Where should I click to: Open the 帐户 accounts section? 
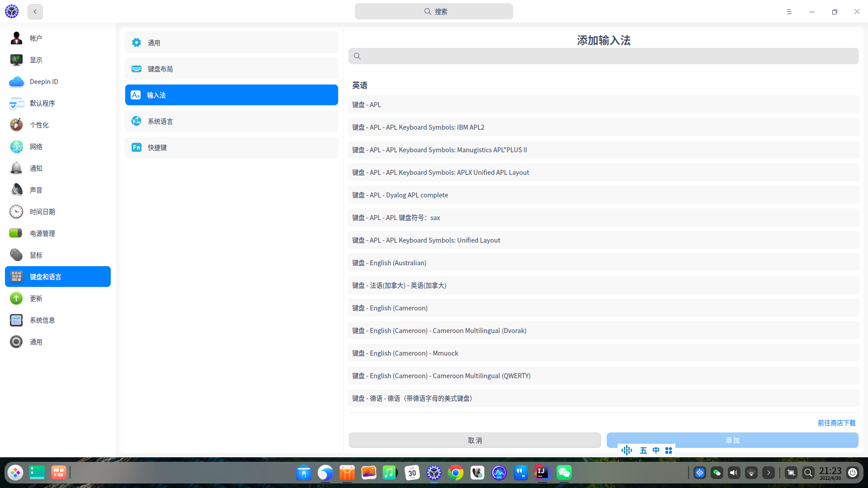pos(36,38)
